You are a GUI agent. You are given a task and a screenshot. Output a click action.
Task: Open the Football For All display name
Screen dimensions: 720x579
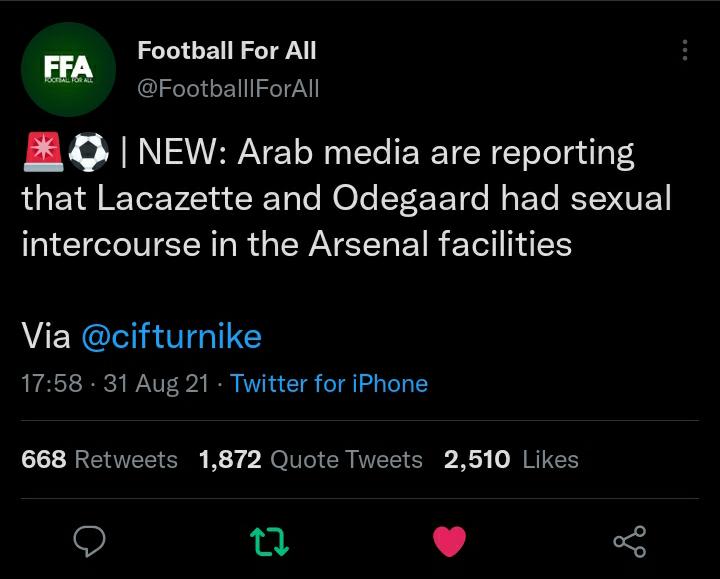227,50
